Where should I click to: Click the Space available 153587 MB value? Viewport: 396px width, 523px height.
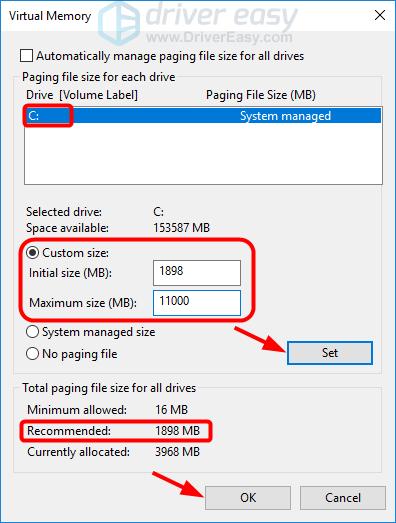[x=181, y=228]
